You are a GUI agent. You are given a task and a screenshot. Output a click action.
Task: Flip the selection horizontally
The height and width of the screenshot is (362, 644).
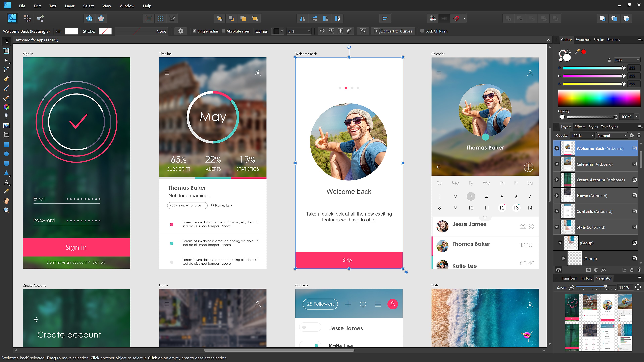point(302,18)
